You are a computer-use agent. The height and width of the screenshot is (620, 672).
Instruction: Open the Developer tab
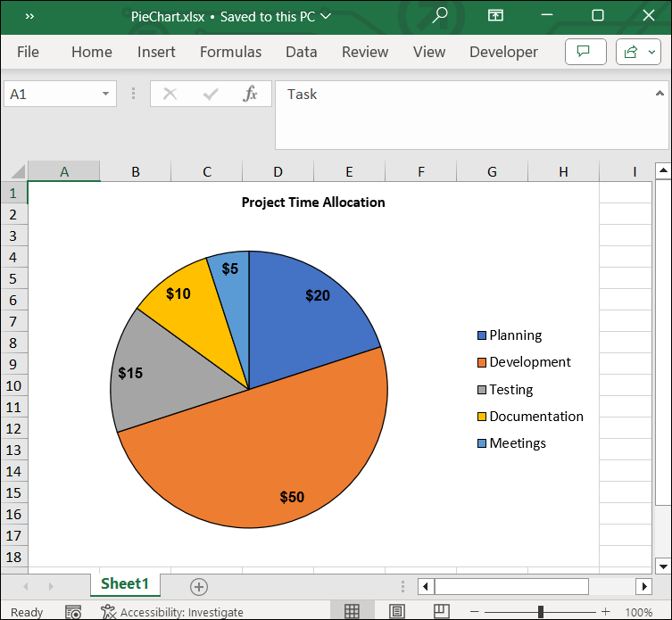pos(503,52)
